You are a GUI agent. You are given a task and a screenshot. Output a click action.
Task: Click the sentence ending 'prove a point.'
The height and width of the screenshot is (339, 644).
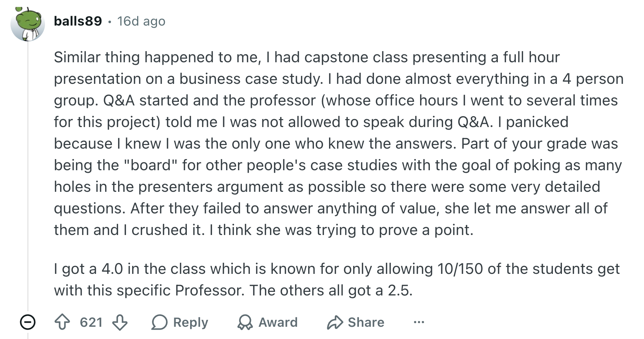(x=341, y=230)
